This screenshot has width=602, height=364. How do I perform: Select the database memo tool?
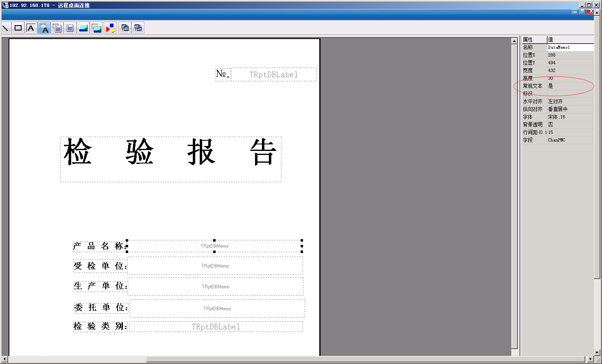57,28
